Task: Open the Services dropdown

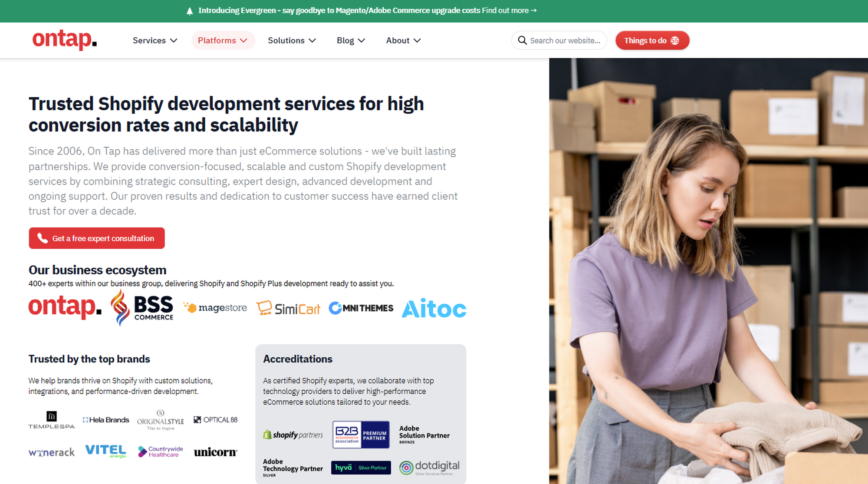Action: (155, 40)
